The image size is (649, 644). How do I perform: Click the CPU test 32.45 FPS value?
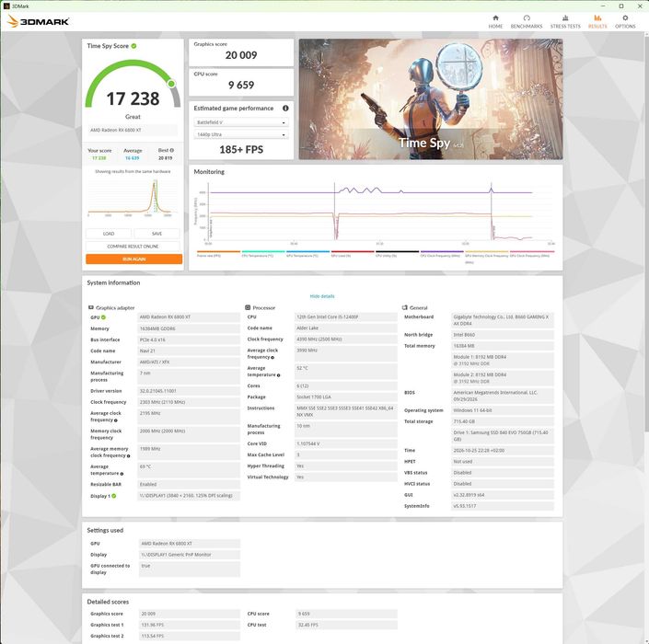point(346,625)
